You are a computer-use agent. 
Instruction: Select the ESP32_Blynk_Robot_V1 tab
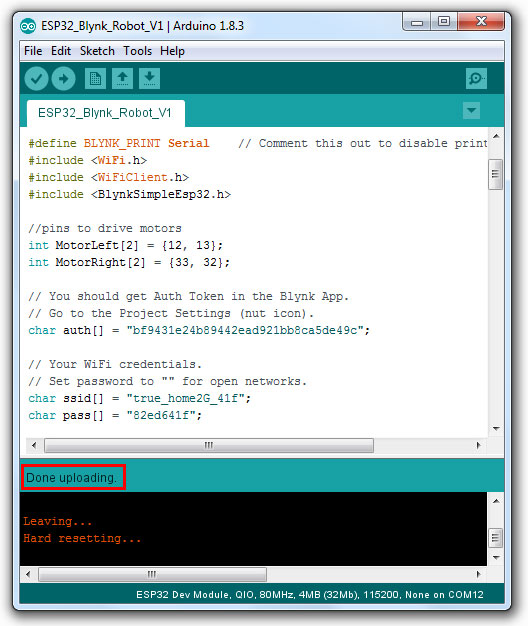coord(106,113)
